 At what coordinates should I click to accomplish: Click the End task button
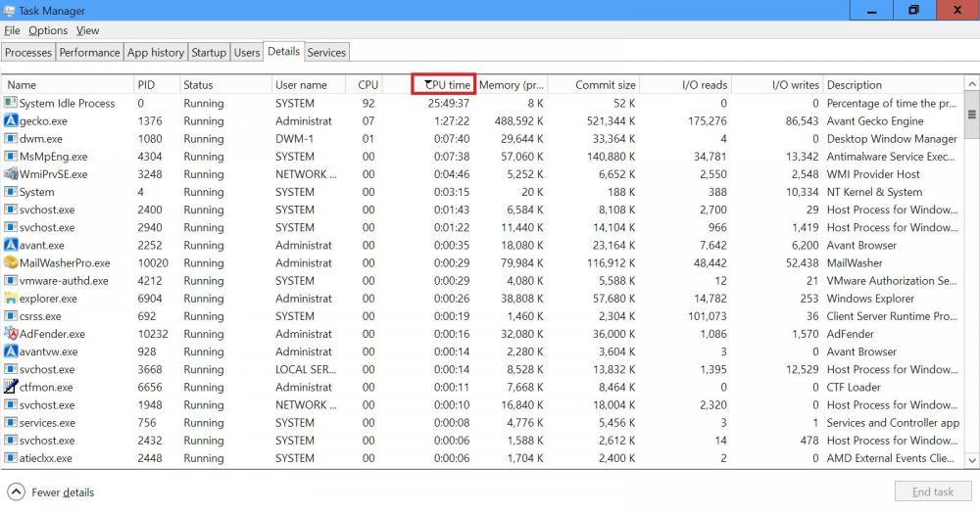pos(933,491)
